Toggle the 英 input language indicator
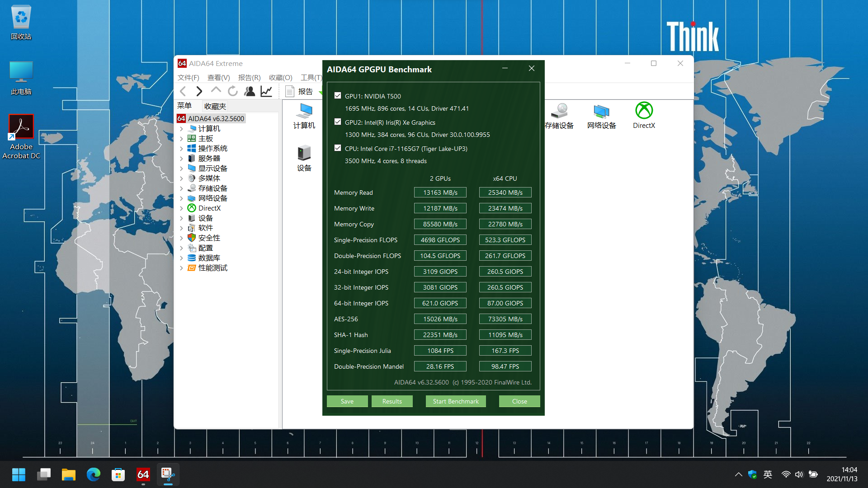 [768, 474]
